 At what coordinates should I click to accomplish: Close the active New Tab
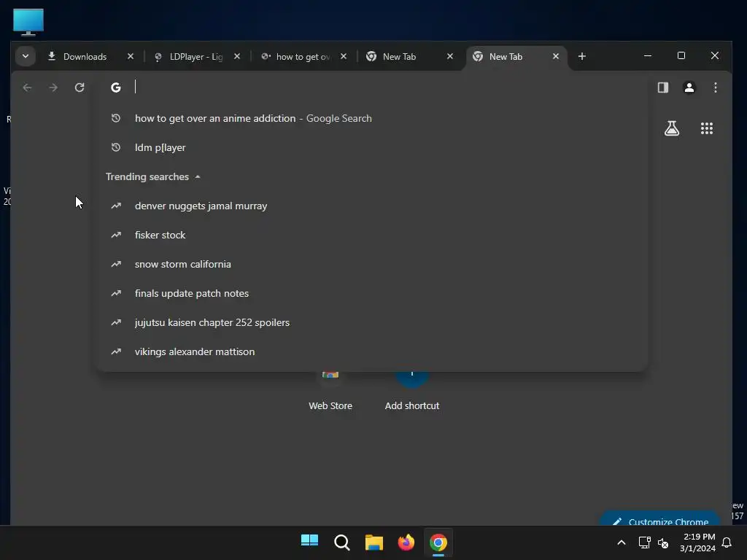[555, 56]
